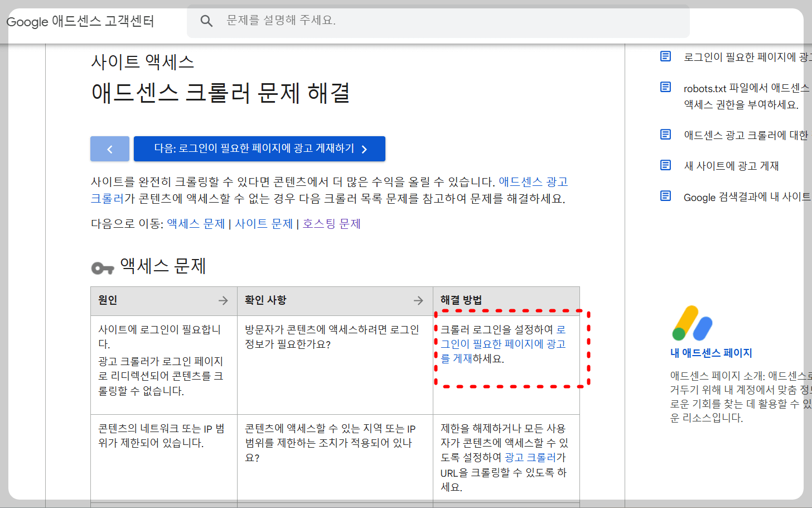Click article icon next to '새 사이트에 광고 게재'
The image size is (812, 508).
(x=665, y=165)
